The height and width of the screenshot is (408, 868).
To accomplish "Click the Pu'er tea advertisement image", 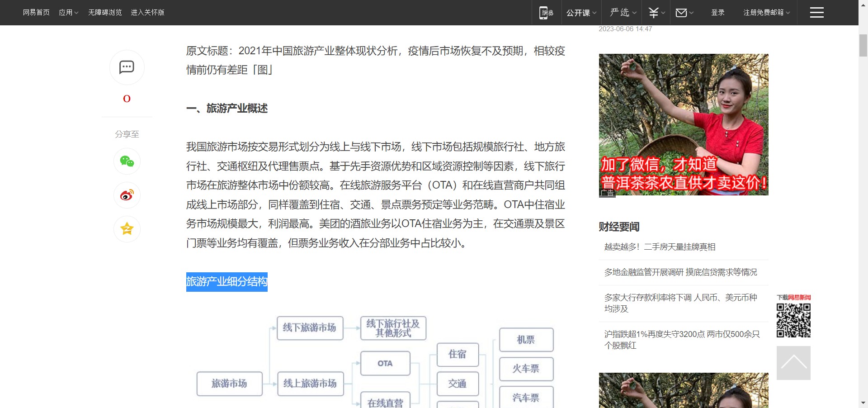I will 684,124.
